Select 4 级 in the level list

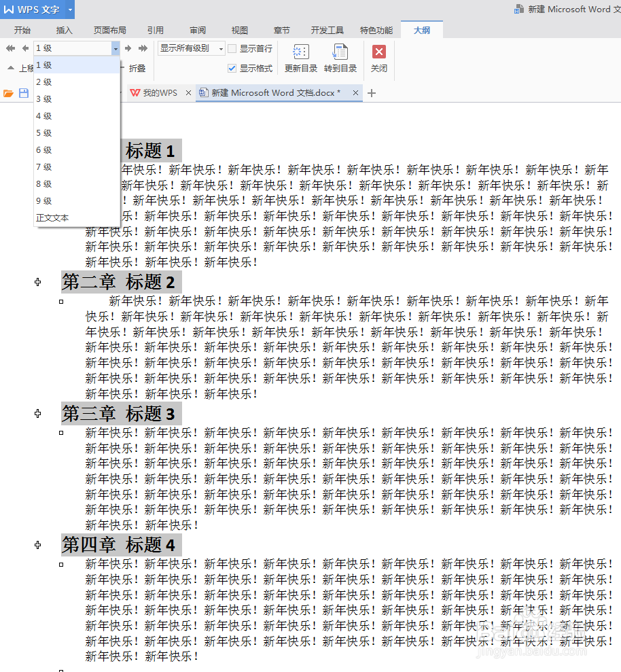(x=77, y=116)
